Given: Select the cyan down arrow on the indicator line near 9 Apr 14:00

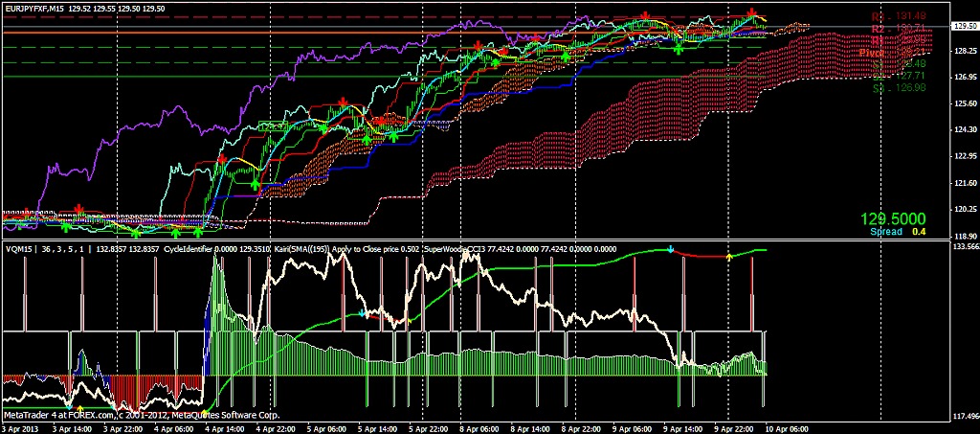Looking at the screenshot, I should [x=671, y=250].
